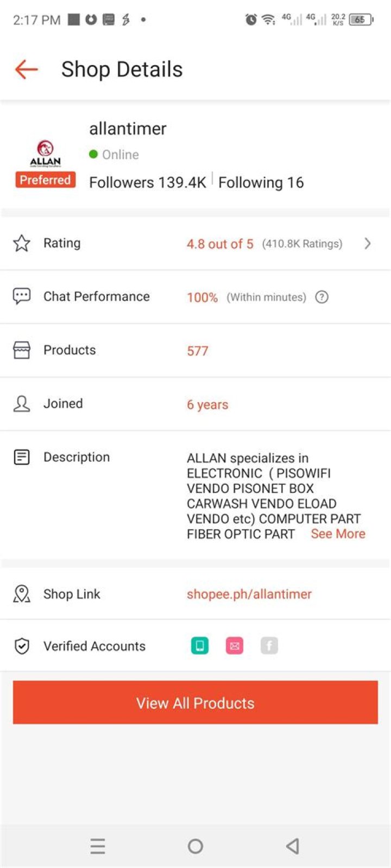Expand description with See More
Screen dimensions: 391x868
[338, 534]
